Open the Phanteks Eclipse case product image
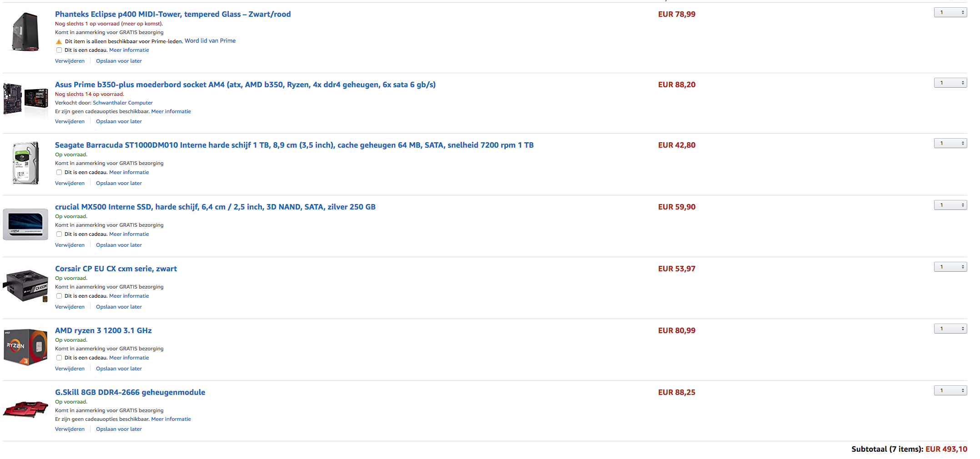The height and width of the screenshot is (459, 980). (x=25, y=32)
